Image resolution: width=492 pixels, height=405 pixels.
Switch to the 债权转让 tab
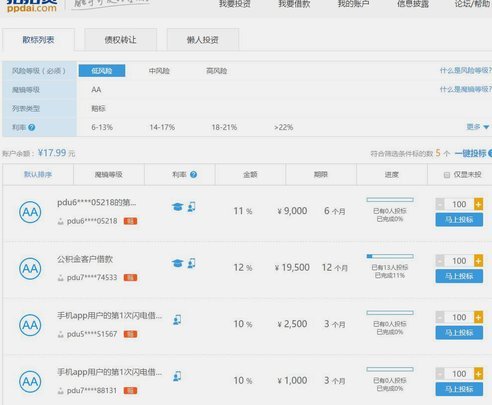(x=120, y=40)
